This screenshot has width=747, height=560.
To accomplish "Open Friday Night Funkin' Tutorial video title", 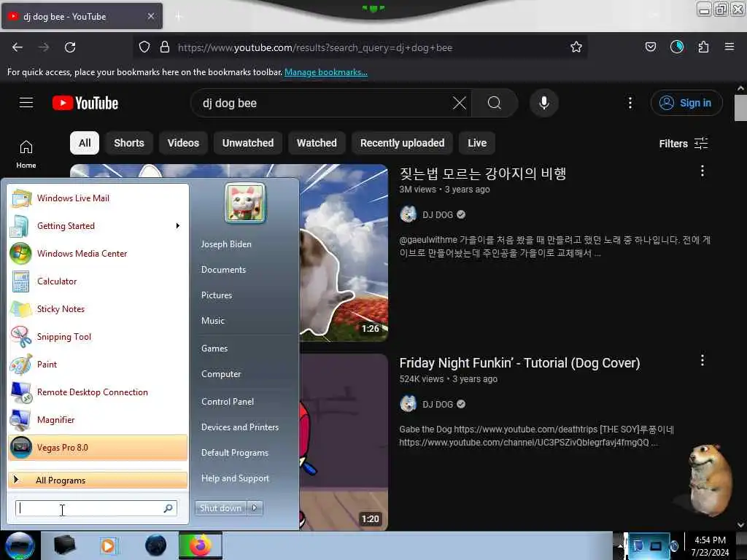I will 519,363.
